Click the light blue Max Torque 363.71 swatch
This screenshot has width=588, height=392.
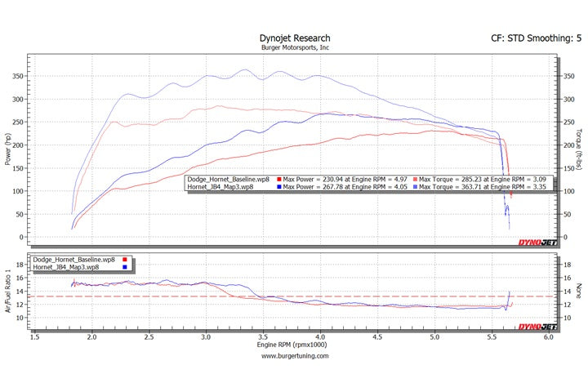tap(415, 187)
